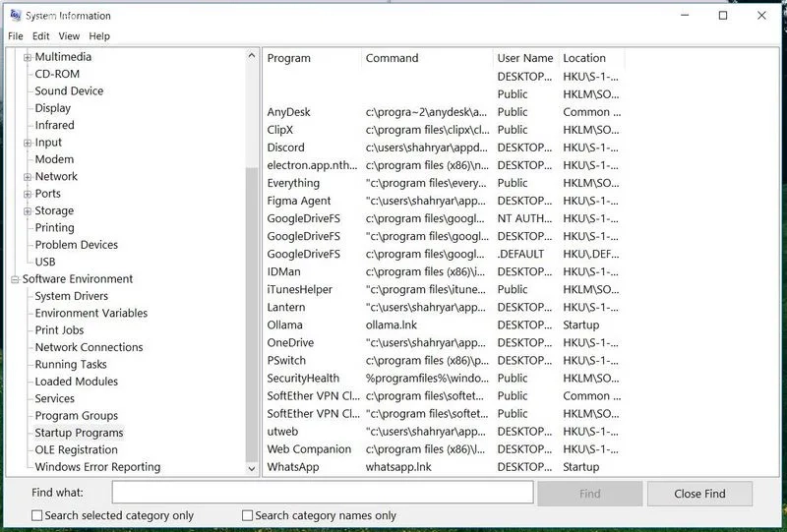Open the View menu
This screenshot has height=532, width=787.
pyautogui.click(x=69, y=36)
